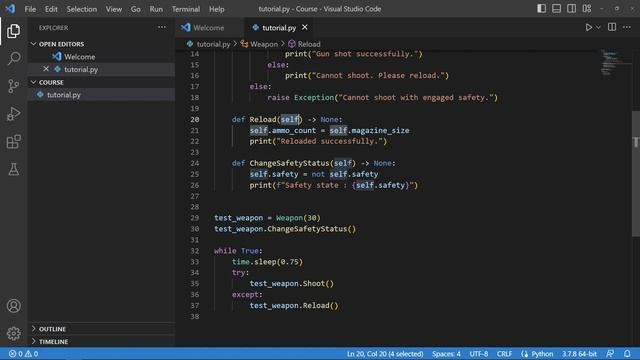This screenshot has height=360, width=640.
Task: Click 'Reloaded successfully.' string on line 22
Action: pyautogui.click(x=329, y=141)
